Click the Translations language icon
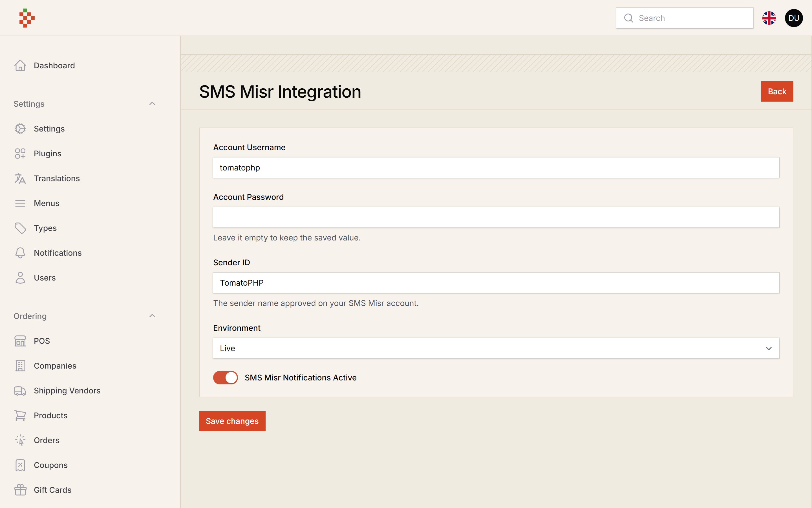The width and height of the screenshot is (812, 508). tap(20, 178)
